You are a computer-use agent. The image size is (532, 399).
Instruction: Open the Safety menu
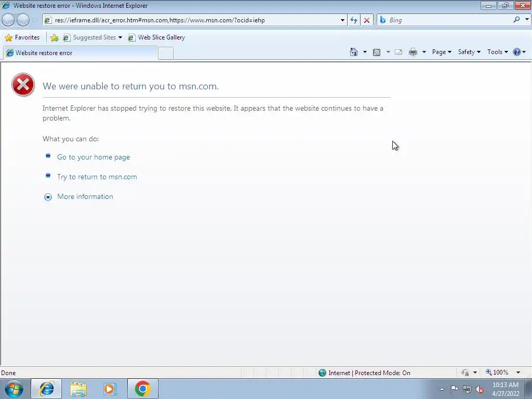469,52
